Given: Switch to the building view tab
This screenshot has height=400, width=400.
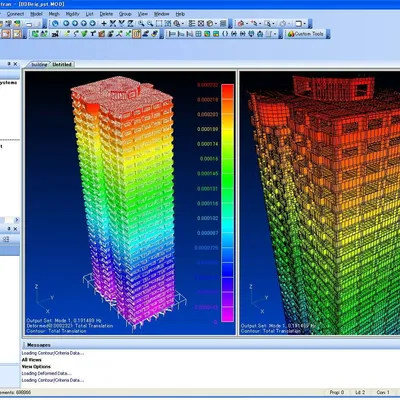Looking at the screenshot, I should [39, 64].
